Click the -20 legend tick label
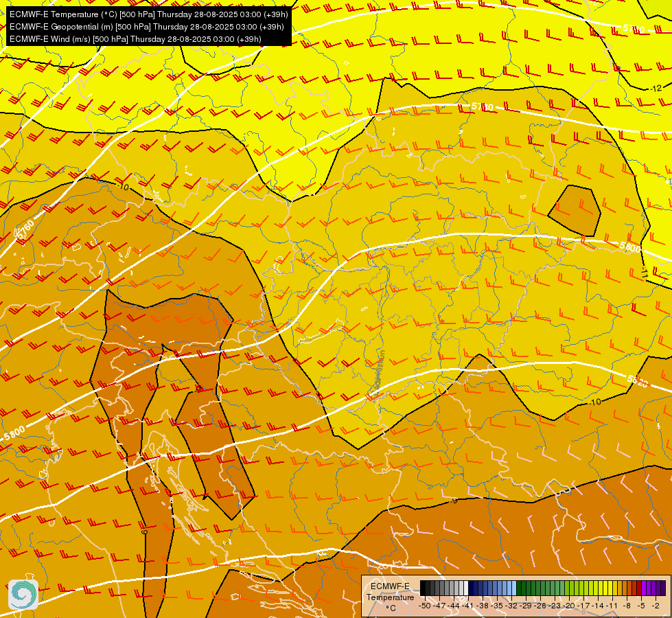 pos(569,606)
